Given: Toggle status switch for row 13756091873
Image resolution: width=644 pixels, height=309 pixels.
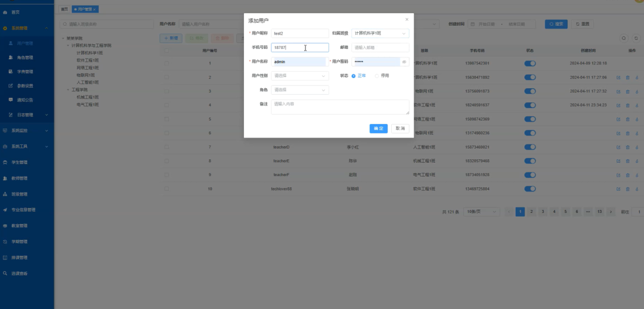Looking at the screenshot, I should click(530, 91).
